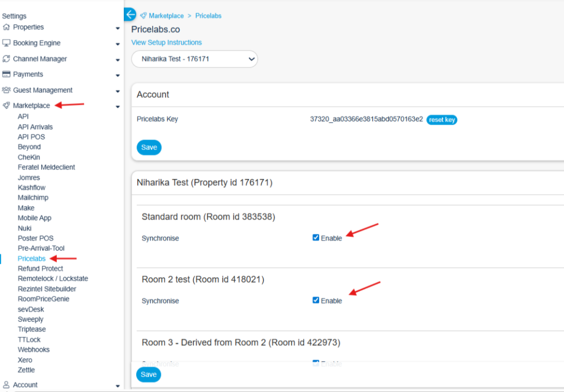This screenshot has width=564, height=392.
Task: Collapse the Marketplace section arrow
Action: [118, 107]
